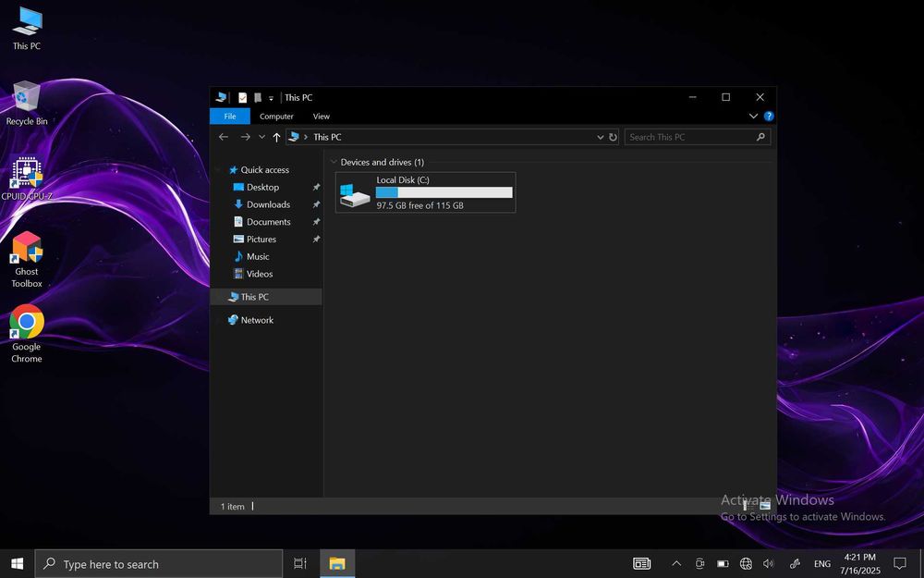Click the Properties icon in quick access toolbar

[243, 97]
